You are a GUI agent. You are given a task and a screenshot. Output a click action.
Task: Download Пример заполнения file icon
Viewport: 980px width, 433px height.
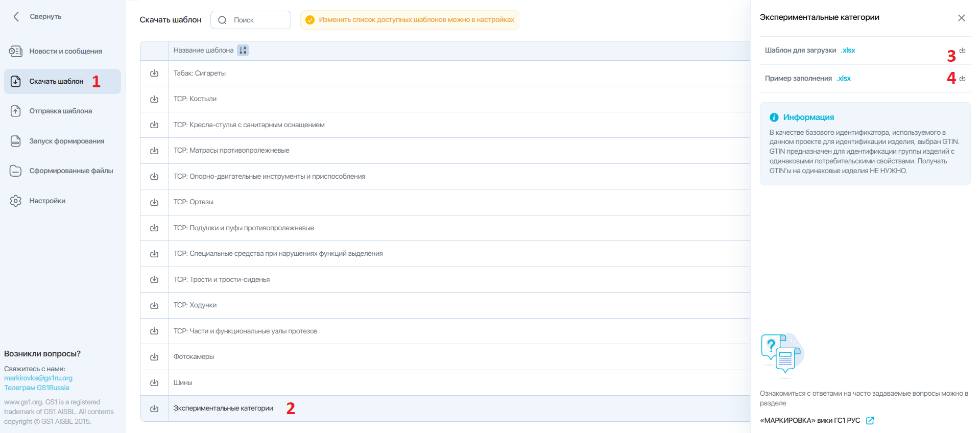click(962, 79)
